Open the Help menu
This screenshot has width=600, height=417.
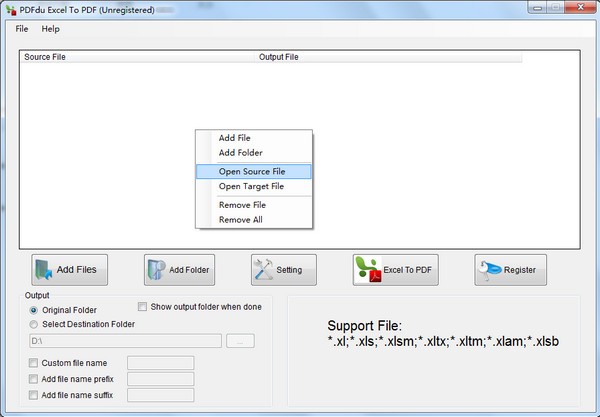(50, 29)
